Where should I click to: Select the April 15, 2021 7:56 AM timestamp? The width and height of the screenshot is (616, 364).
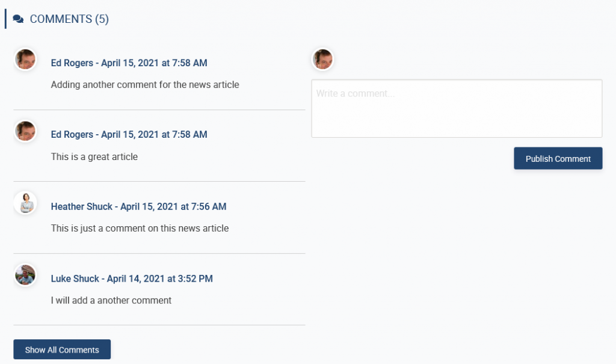coord(173,207)
